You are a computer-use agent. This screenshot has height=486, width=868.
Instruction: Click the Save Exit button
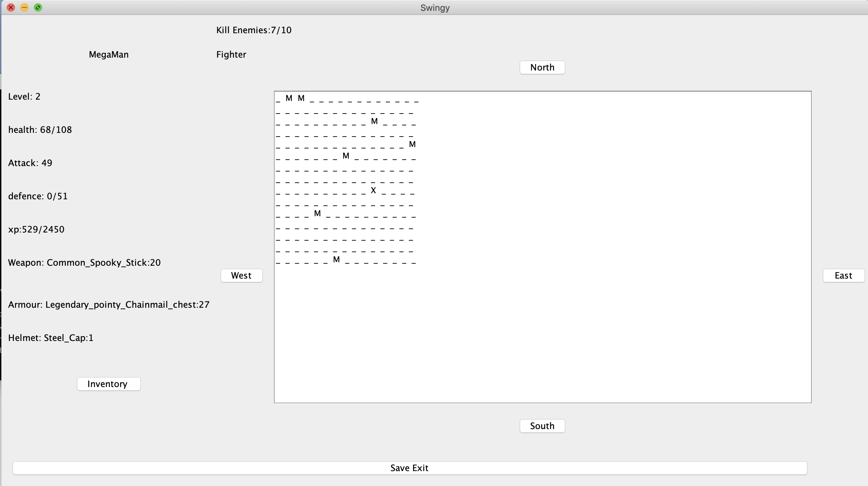tap(410, 468)
